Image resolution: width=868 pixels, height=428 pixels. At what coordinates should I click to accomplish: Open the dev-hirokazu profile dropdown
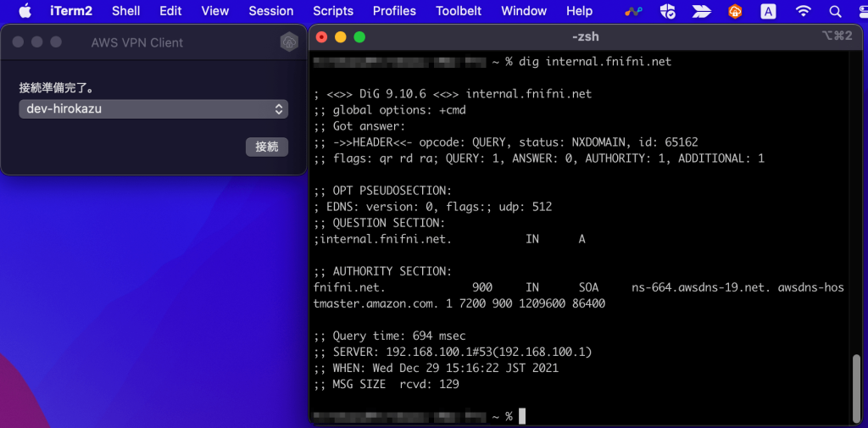153,109
